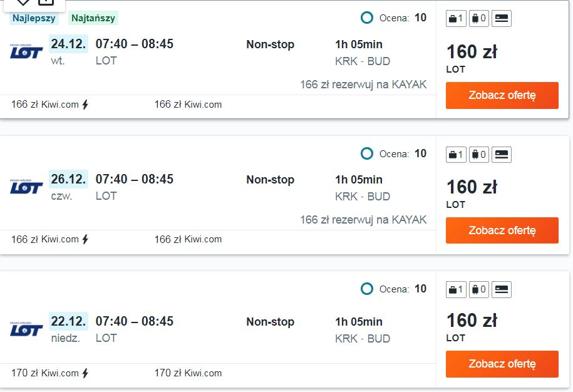Click rating circle icon on 26.12 flight
Image resolution: width=573 pixels, height=392 pixels.
point(366,153)
